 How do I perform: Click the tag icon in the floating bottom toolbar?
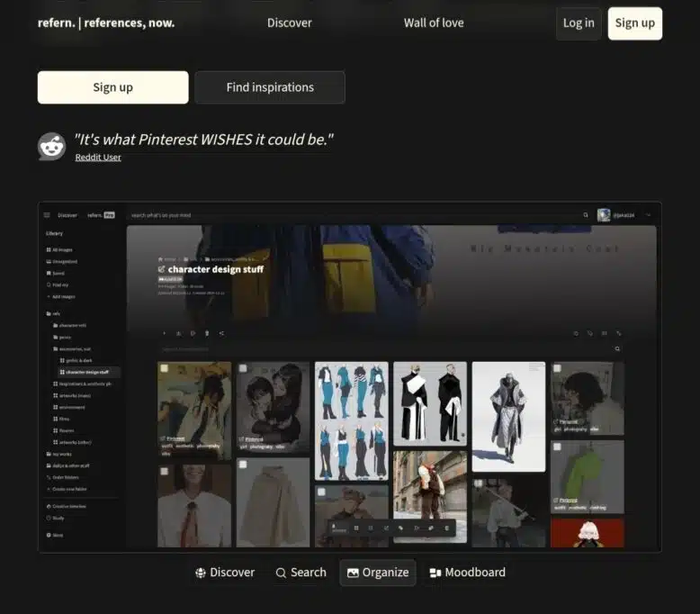(401, 528)
